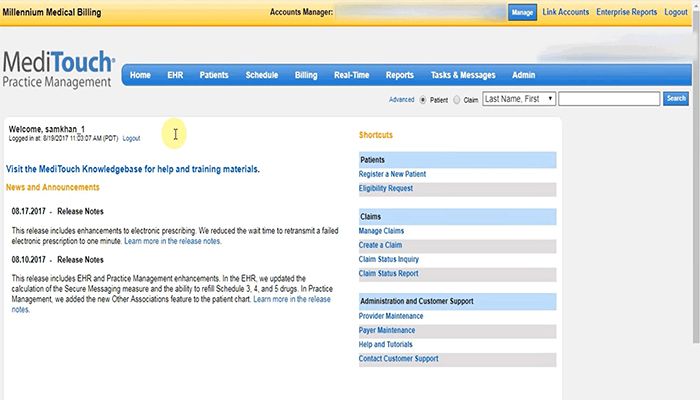
Task: Click the Payer Maintenance link
Action: coord(389,330)
